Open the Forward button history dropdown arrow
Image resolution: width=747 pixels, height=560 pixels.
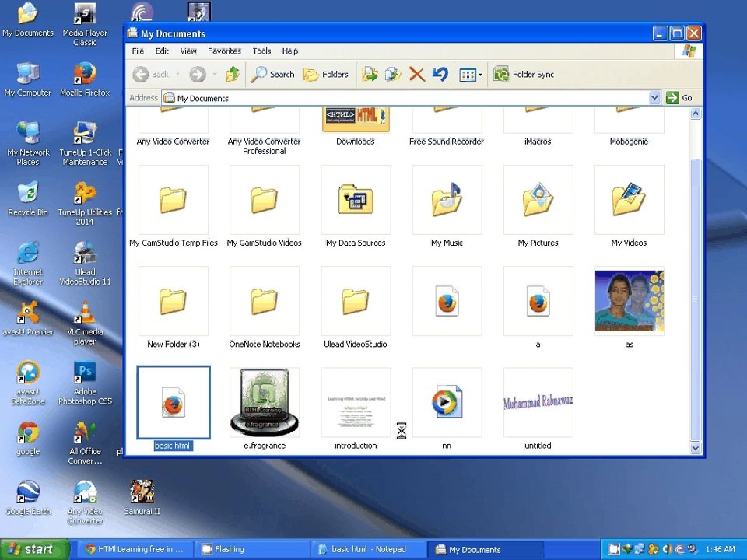coord(214,75)
